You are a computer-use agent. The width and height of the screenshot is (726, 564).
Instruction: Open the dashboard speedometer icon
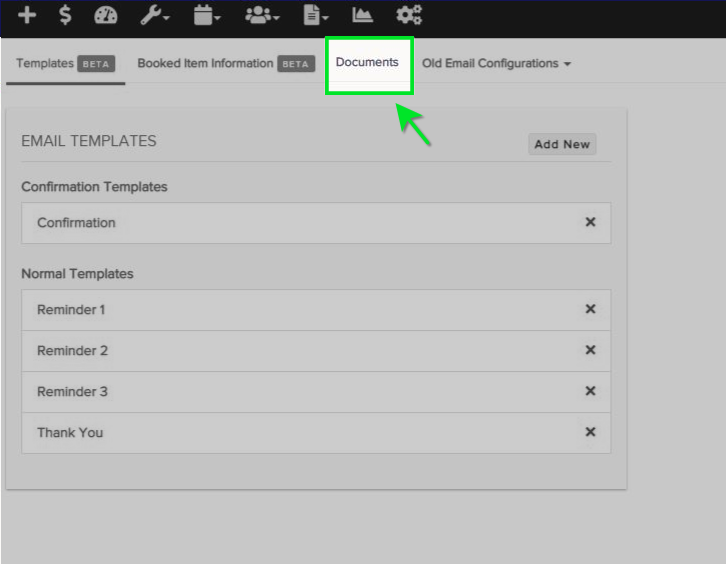106,15
